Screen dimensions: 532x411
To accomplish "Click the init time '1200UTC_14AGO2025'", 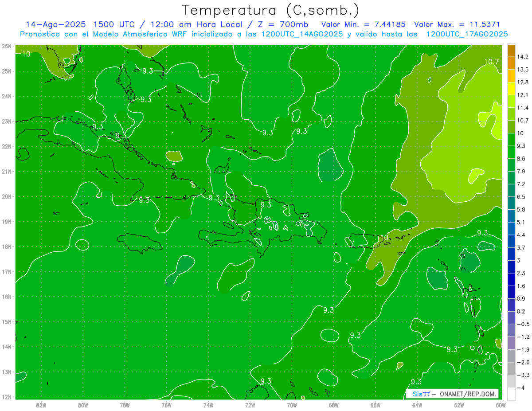I will coord(301,34).
